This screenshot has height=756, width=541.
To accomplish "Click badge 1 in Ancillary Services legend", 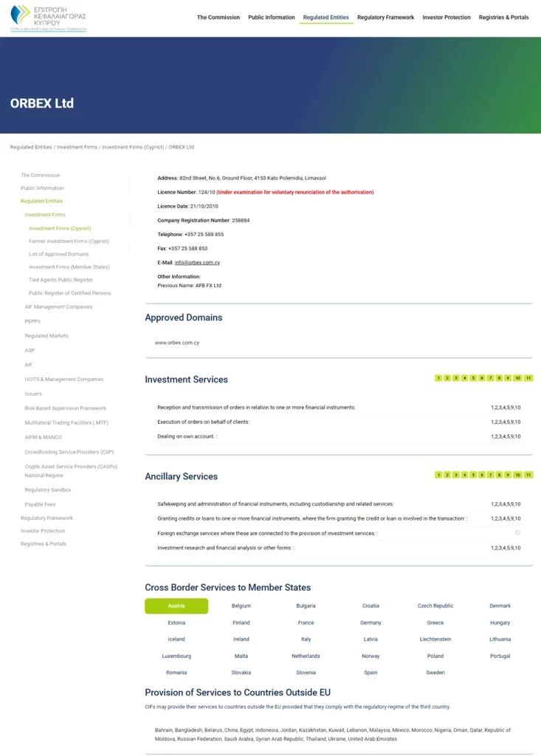I will 438,475.
